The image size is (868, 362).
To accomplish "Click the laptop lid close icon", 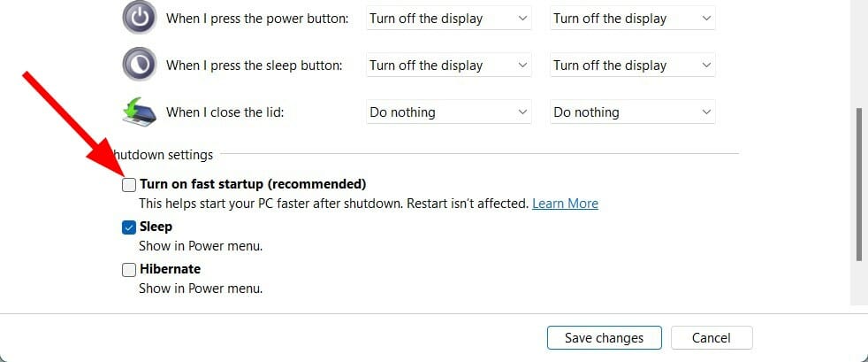I will [140, 112].
